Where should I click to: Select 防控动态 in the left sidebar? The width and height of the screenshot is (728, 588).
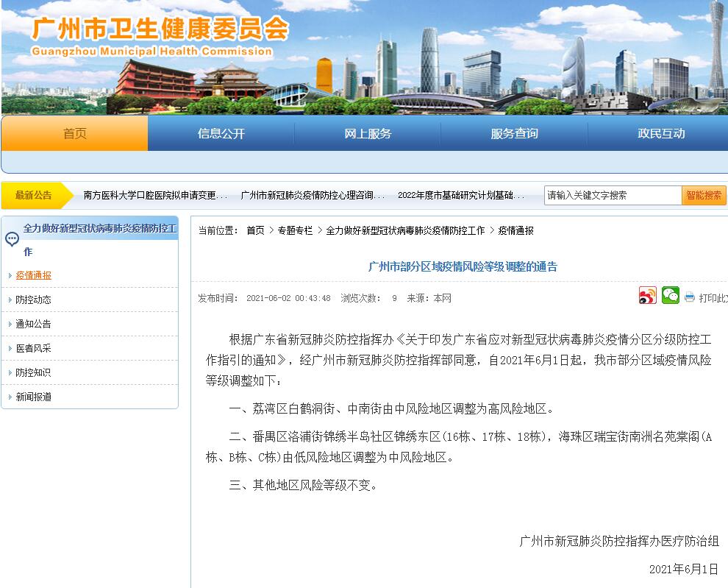34,300
